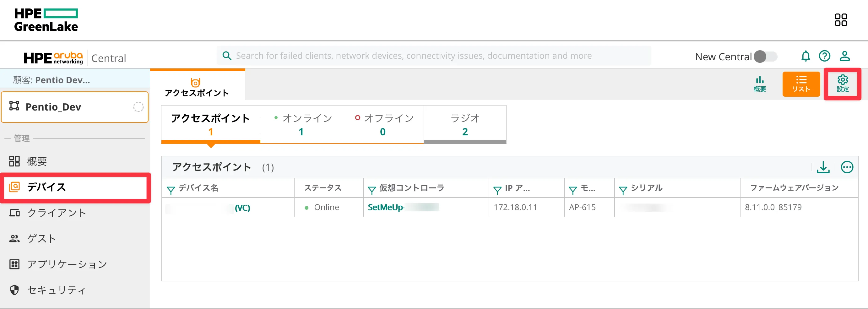This screenshot has width=868, height=309.
Task: Toggle the New Central switch
Action: [x=765, y=57]
